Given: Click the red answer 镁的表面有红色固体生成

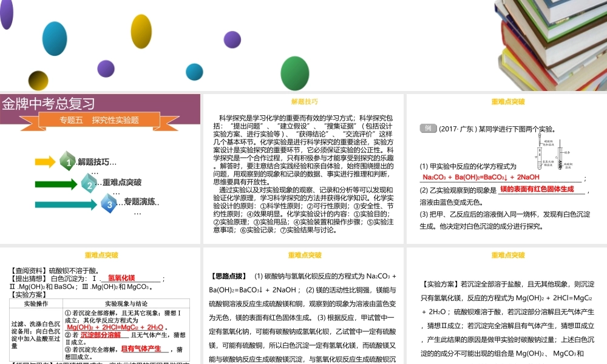Looking at the screenshot, I should [x=537, y=189].
